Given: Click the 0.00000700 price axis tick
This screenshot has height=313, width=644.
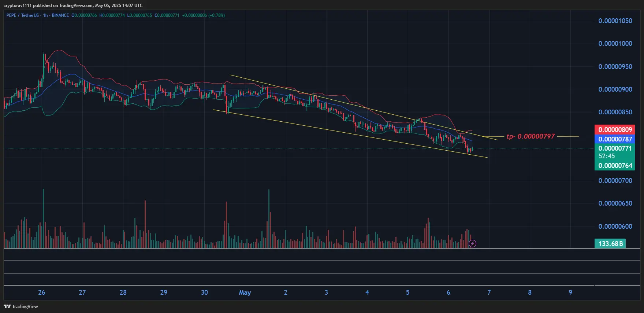Looking at the screenshot, I should pyautogui.click(x=615, y=181).
